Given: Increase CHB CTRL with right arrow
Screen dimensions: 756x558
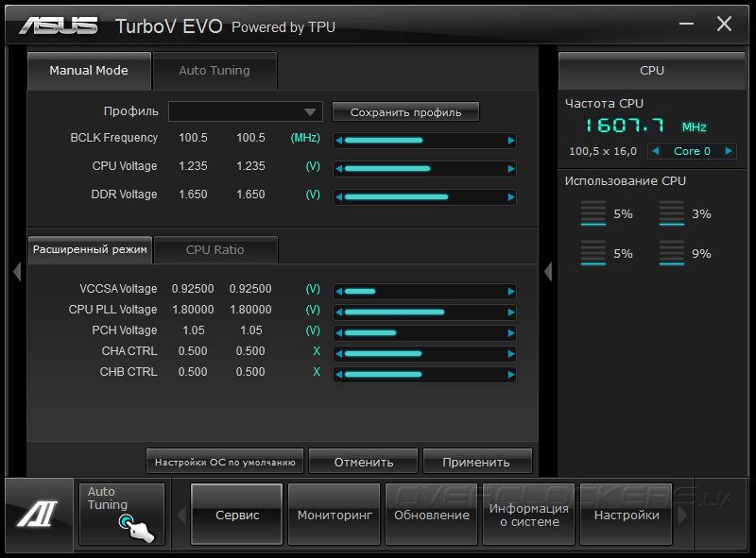Looking at the screenshot, I should [511, 375].
